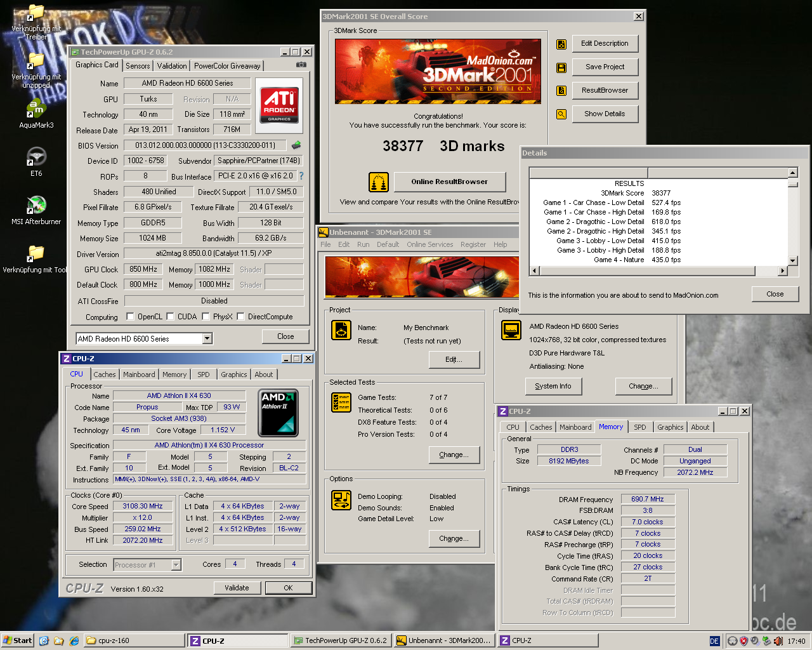Enable the DirectCompute checkbox in GPU-Z
This screenshot has width=812, height=650.
pos(240,316)
